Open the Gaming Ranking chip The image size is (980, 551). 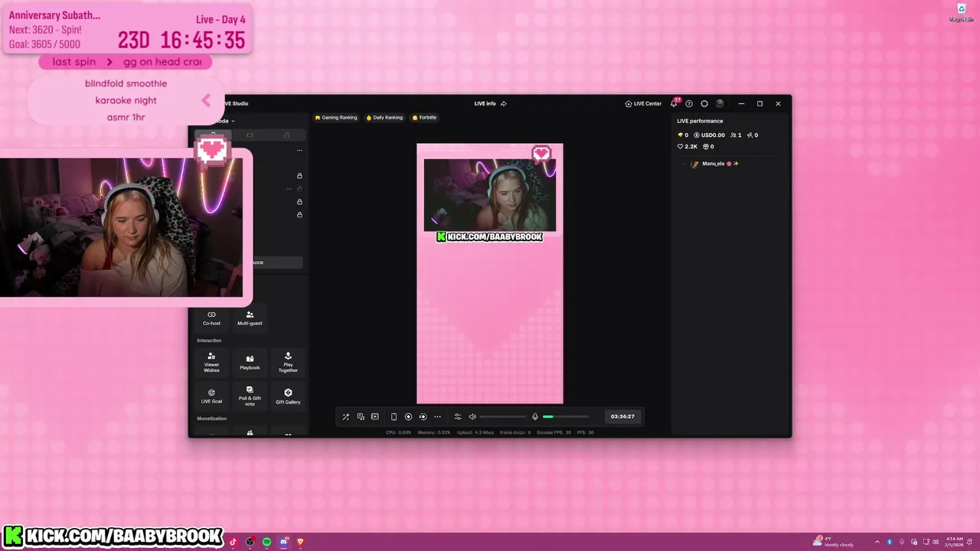(336, 118)
